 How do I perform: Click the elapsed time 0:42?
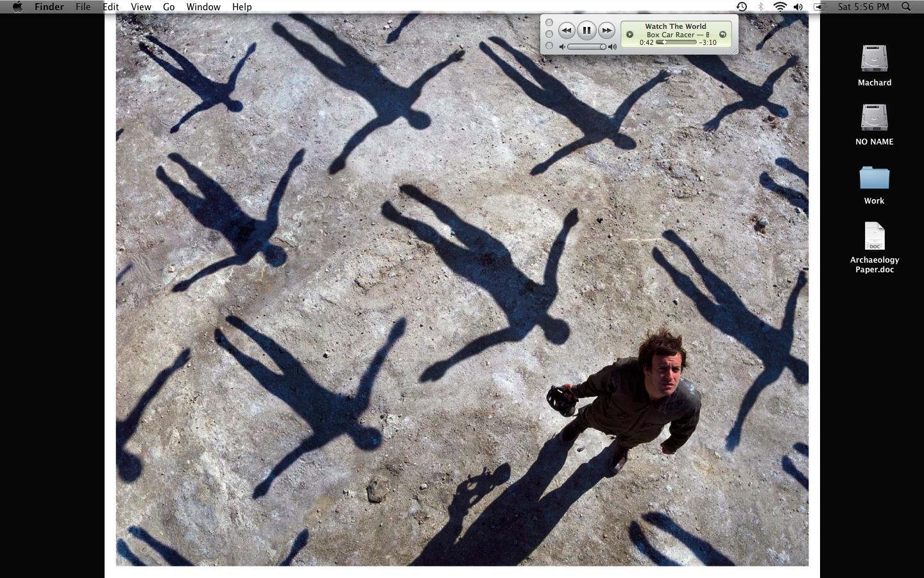click(646, 42)
